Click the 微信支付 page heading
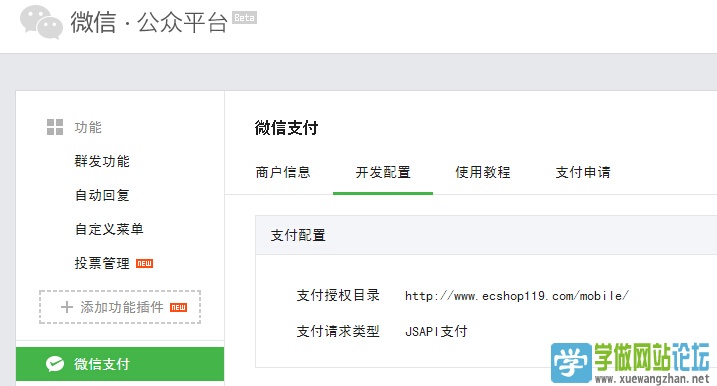This screenshot has height=386, width=717. pyautogui.click(x=286, y=128)
